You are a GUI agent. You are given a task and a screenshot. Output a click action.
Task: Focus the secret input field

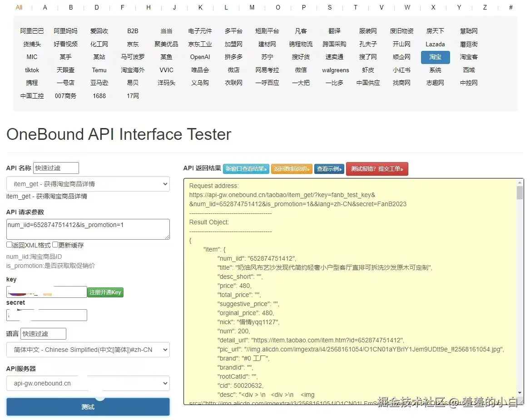(47, 315)
